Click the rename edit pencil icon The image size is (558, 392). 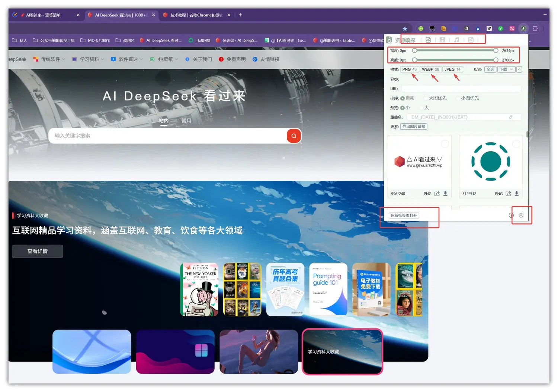pos(511,117)
